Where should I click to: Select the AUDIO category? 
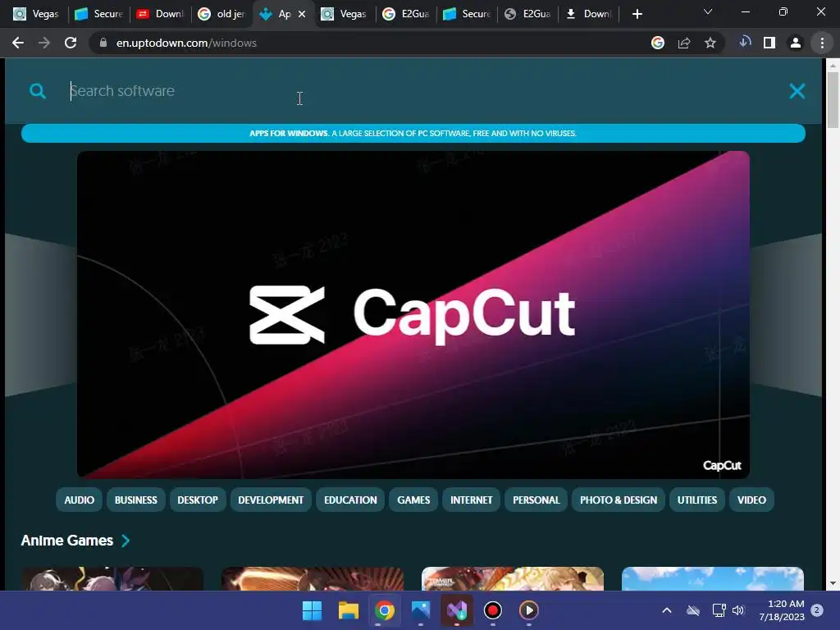(79, 500)
